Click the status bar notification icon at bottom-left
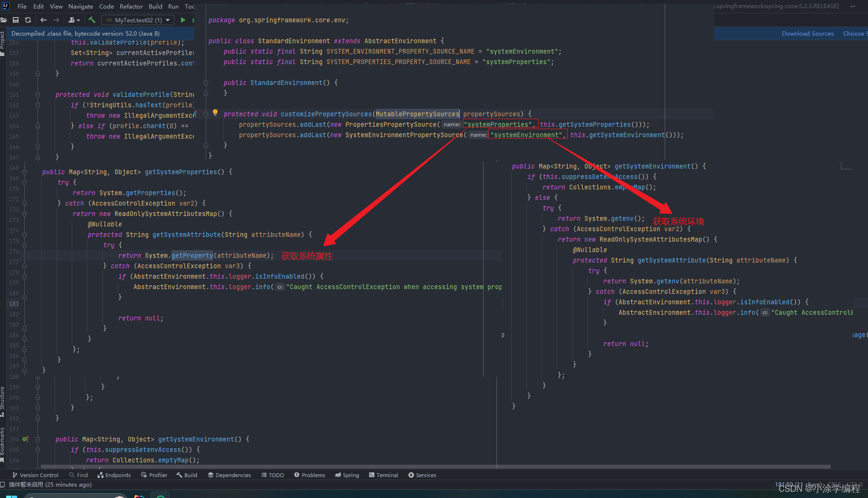 (x=3, y=485)
